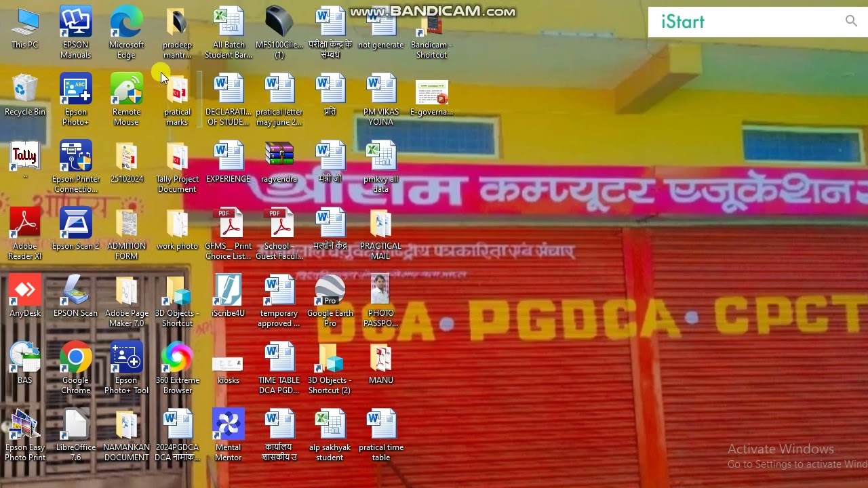Viewport: 868px width, 488px height.
Task: Open the pratical marks folder
Action: click(x=177, y=100)
